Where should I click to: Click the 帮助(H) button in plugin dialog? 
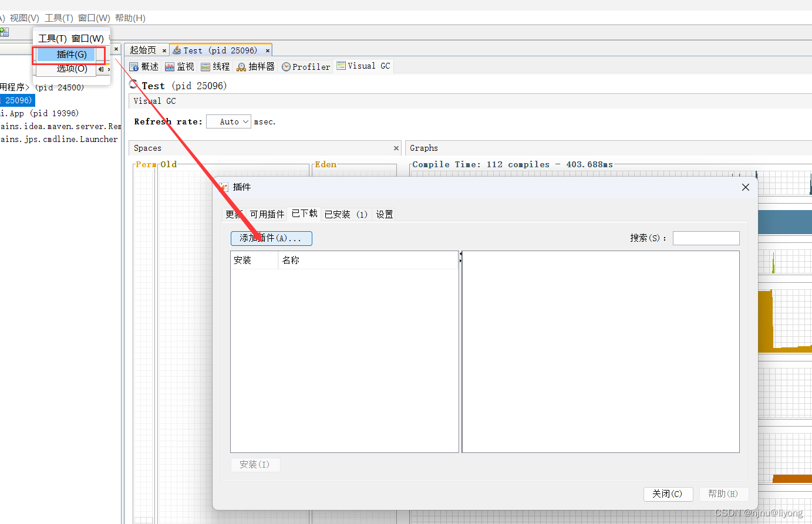coord(723,494)
